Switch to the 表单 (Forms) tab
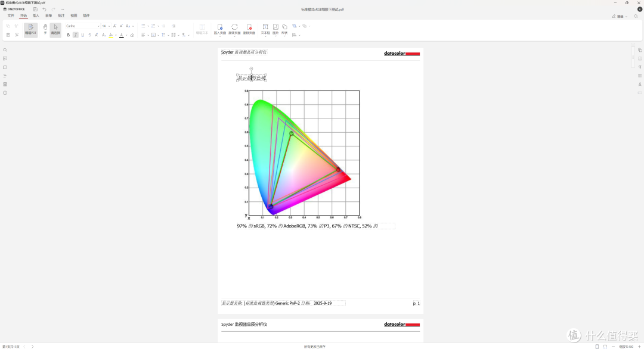The image size is (644, 349). tap(48, 15)
